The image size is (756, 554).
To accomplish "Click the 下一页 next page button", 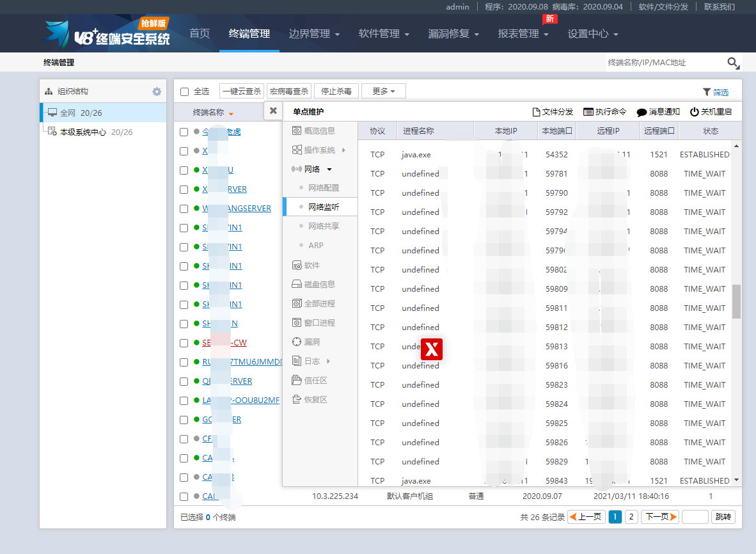I will (660, 517).
